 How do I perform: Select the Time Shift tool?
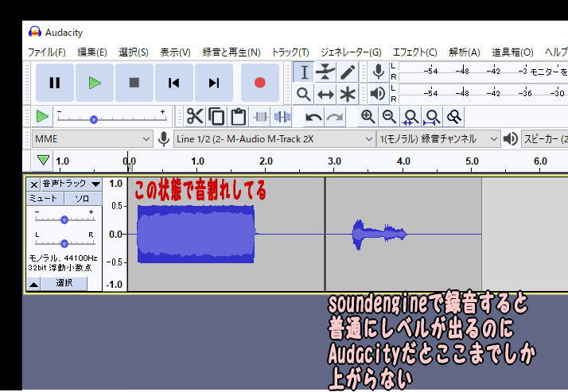pyautogui.click(x=325, y=95)
